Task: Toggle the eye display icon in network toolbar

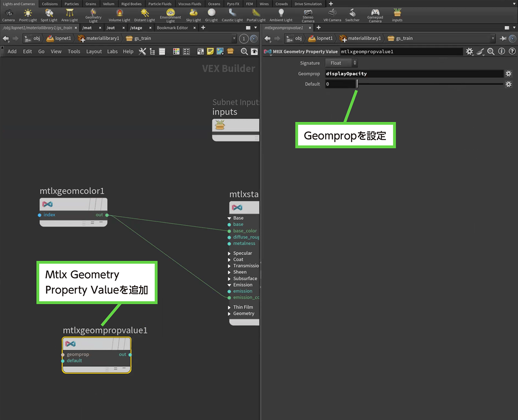Action: pyautogui.click(x=254, y=51)
